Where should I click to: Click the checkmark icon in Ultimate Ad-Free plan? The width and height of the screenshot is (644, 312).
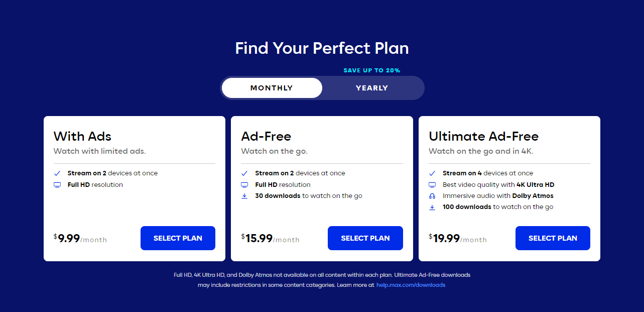432,173
